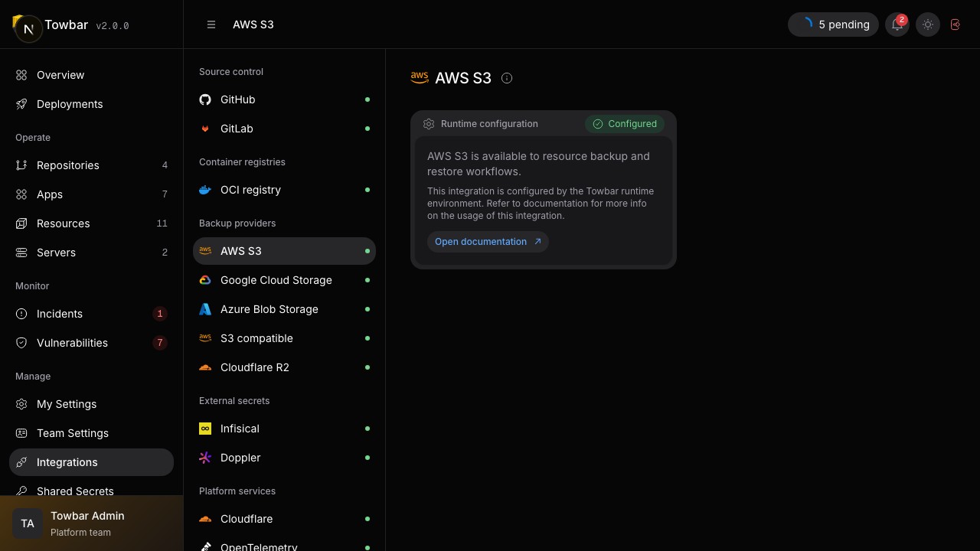Go to Deployments in sidebar
980x551 pixels.
[91, 104]
